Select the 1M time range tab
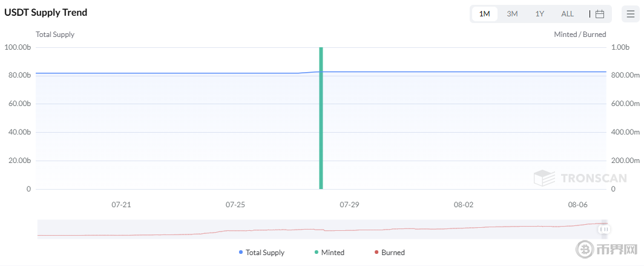The image size is (644, 266). (x=484, y=14)
